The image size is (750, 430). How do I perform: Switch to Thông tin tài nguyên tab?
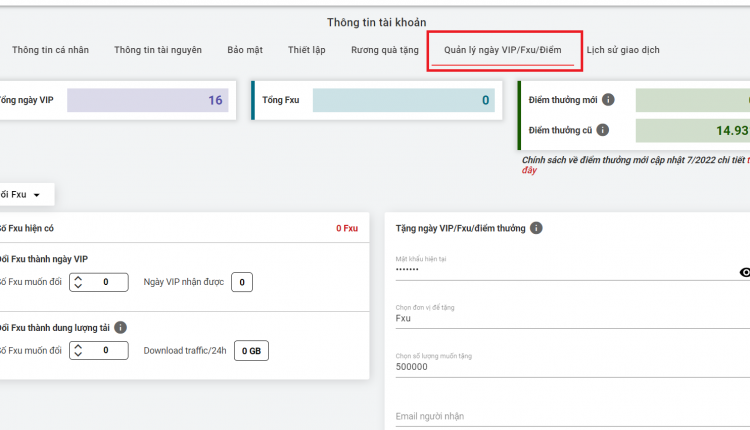click(158, 50)
